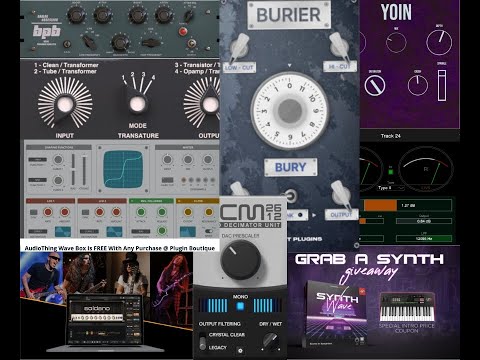Click the Filter Resonance knob in Wave Box
Screen dimensions: 480x360
(209, 212)
